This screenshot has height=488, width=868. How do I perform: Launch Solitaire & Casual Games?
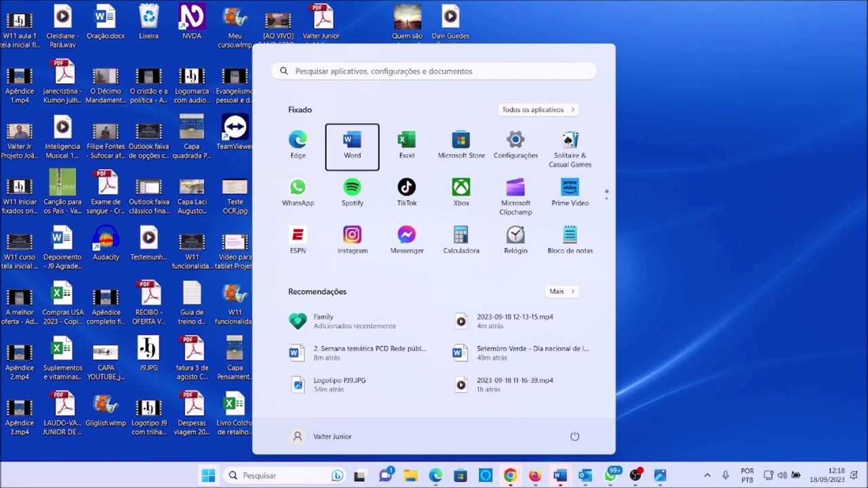tap(570, 149)
